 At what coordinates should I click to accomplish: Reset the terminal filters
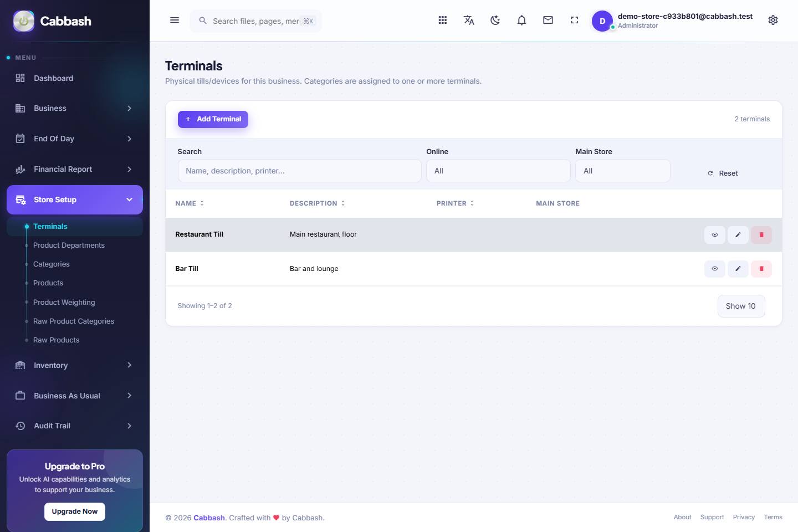(x=723, y=173)
